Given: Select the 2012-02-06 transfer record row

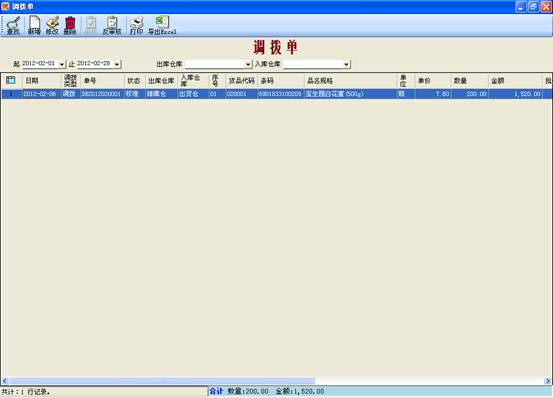Looking at the screenshot, I should point(276,94).
